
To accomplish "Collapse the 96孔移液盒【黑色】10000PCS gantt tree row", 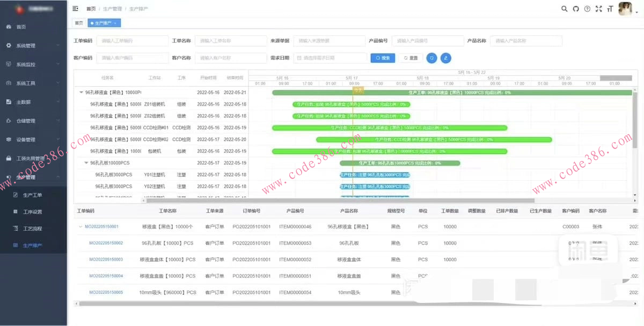I will 81,92.
